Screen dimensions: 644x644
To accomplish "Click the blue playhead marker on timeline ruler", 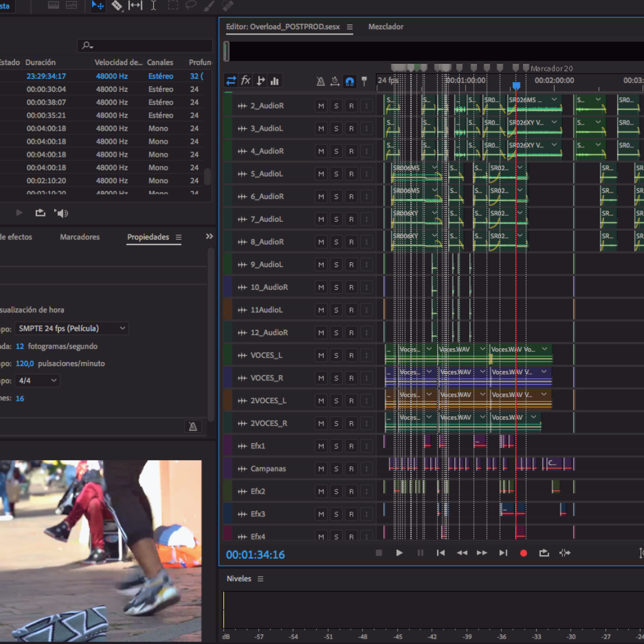I will [516, 86].
